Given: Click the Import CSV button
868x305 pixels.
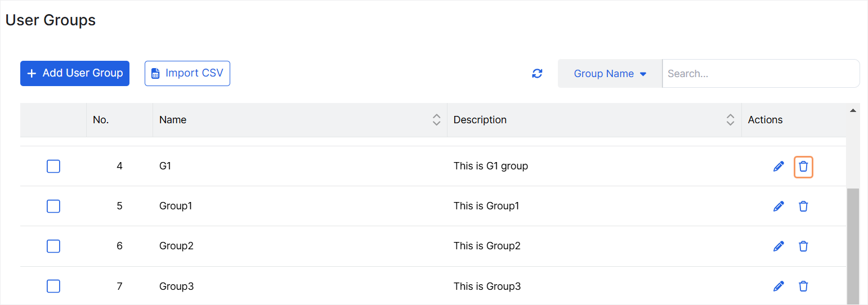Looking at the screenshot, I should point(187,73).
